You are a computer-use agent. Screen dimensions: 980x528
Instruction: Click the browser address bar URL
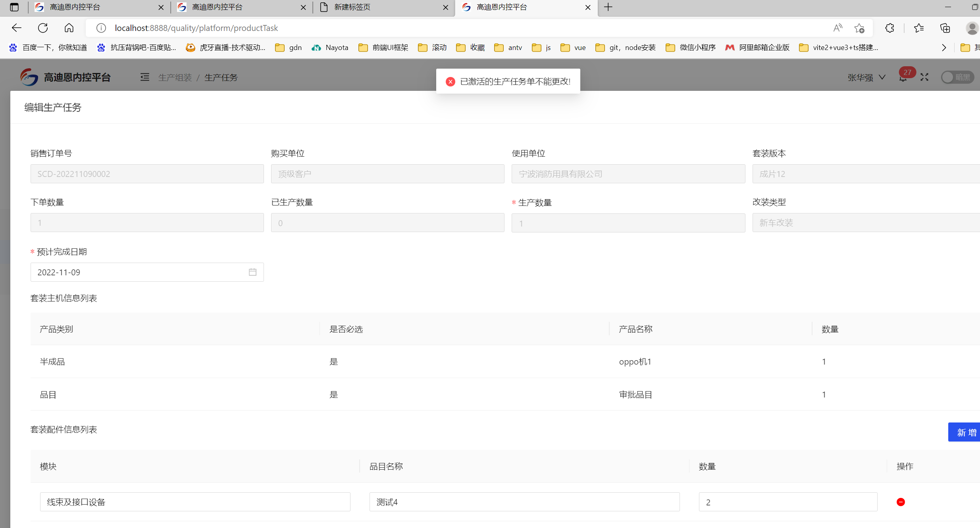click(x=196, y=28)
